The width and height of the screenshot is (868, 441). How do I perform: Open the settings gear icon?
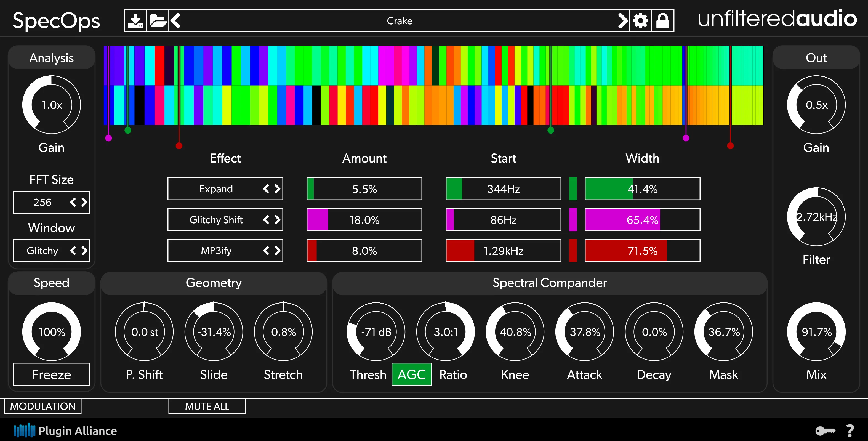[641, 21]
